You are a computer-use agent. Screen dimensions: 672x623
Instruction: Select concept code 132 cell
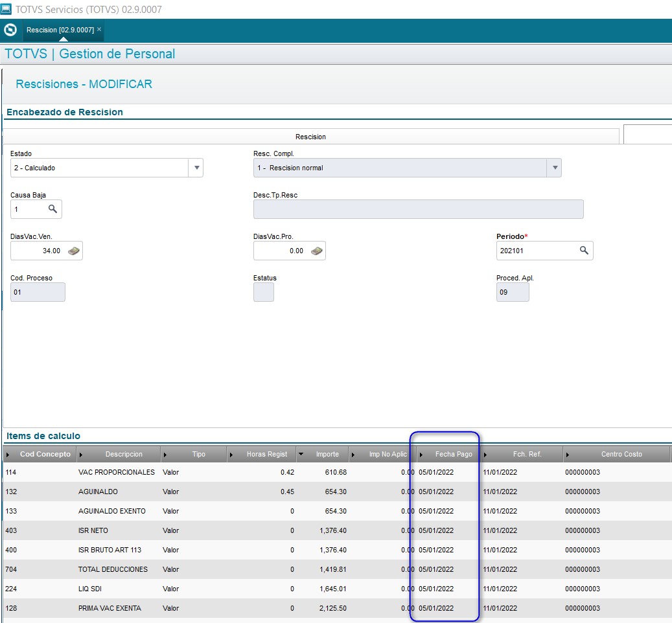click(11, 492)
